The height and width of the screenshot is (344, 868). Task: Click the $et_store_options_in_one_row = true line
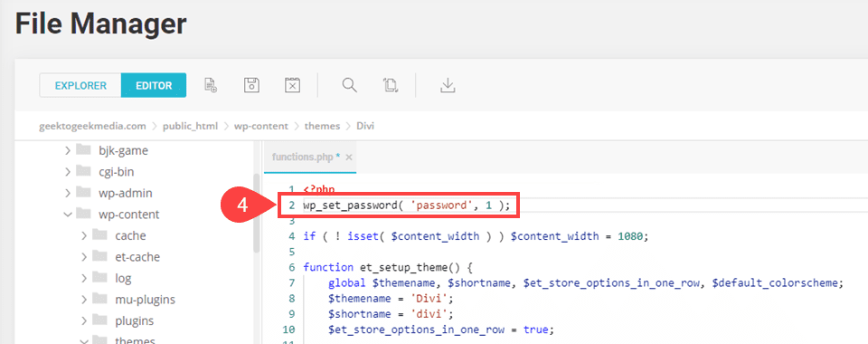(x=441, y=330)
